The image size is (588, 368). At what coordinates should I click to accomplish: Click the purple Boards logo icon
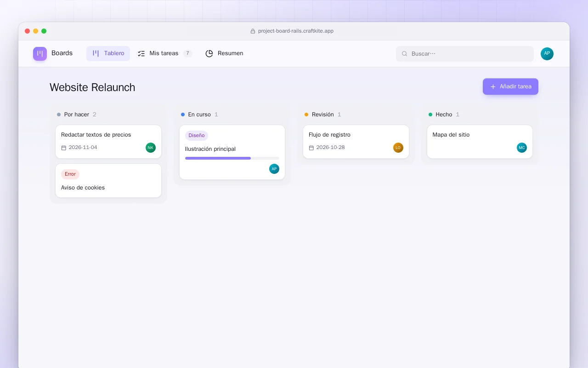coord(40,54)
